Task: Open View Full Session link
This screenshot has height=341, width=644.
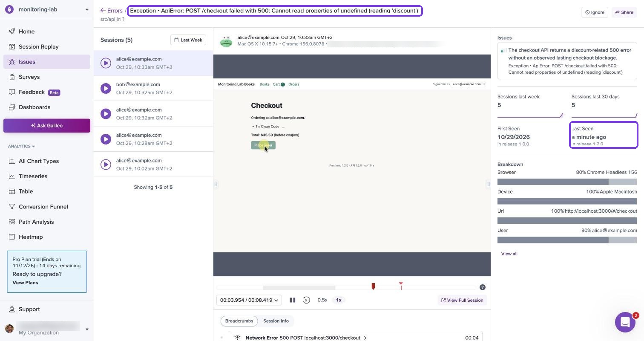Action: 462,300
